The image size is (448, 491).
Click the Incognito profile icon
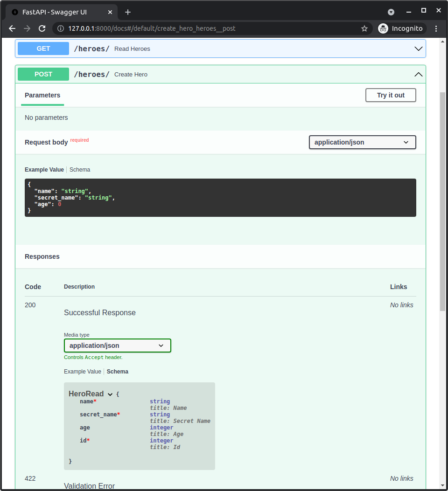[x=383, y=28]
